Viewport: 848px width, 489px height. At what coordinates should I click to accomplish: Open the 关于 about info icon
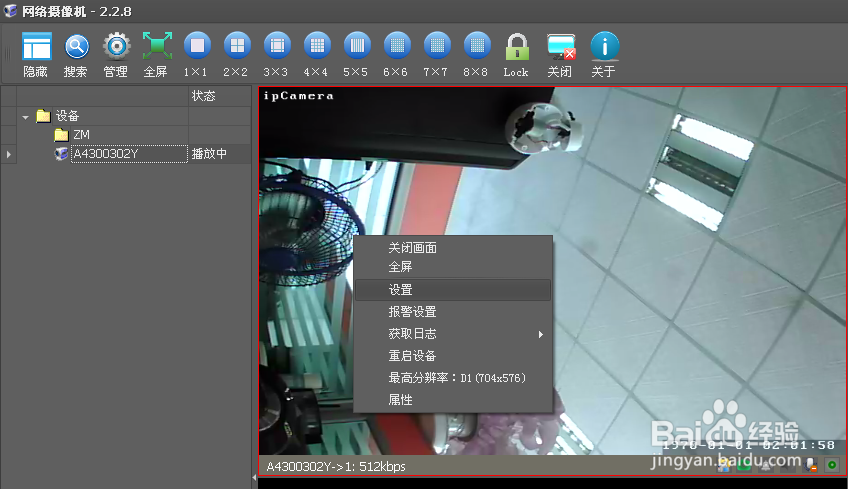click(x=604, y=46)
